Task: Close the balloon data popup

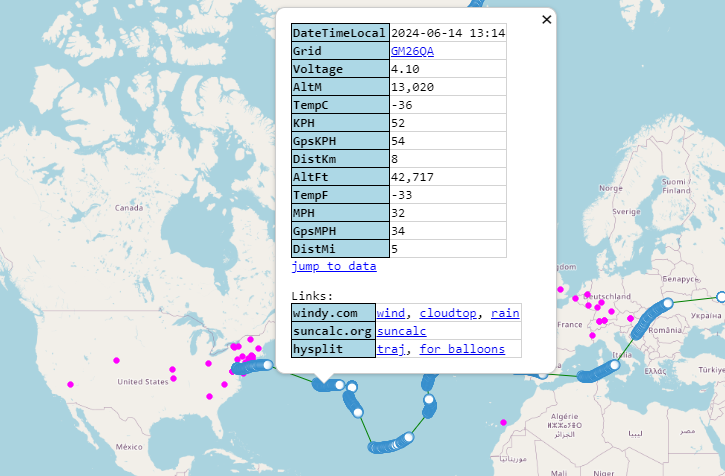Action: (546, 19)
